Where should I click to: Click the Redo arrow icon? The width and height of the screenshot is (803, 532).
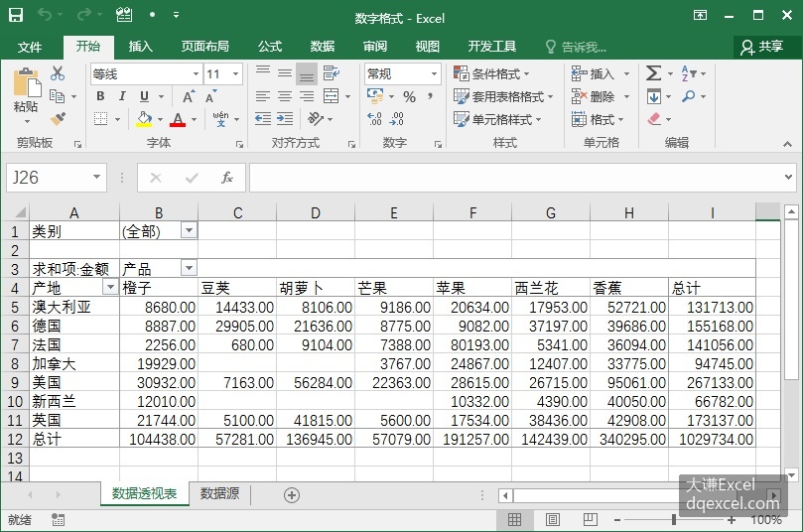click(x=83, y=15)
